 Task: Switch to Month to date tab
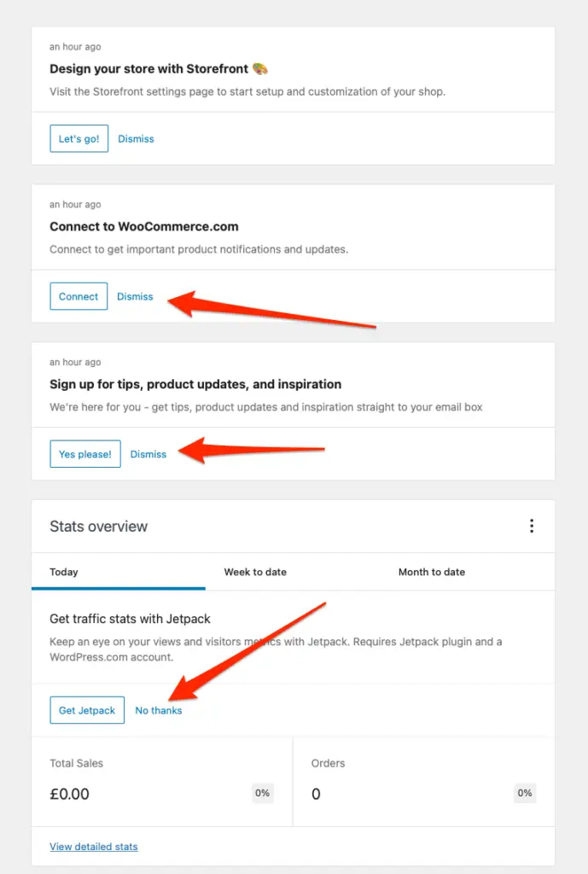[x=432, y=572]
